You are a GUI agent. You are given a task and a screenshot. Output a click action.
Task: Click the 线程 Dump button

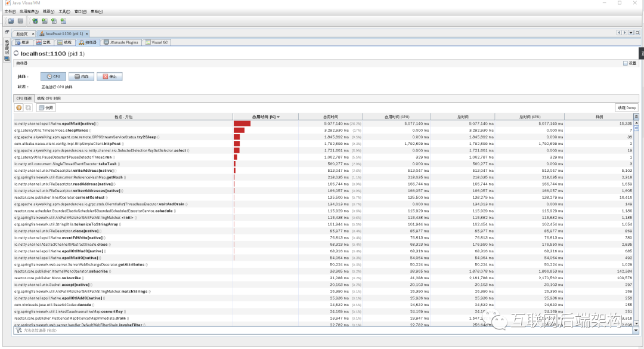click(x=627, y=108)
